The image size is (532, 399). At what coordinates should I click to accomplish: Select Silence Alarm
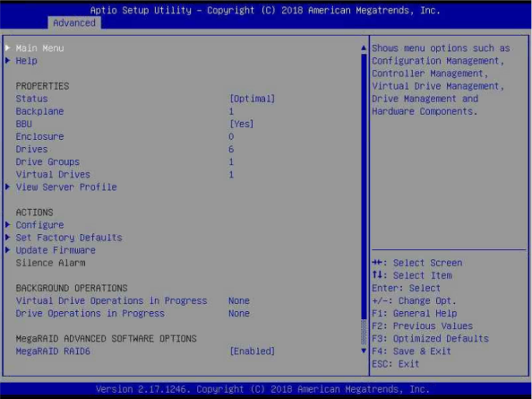(50, 263)
